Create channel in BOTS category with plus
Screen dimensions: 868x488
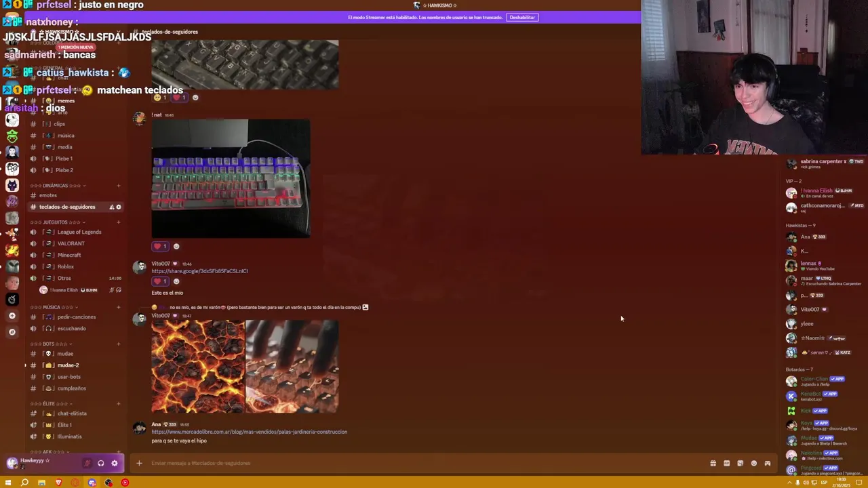pos(119,344)
